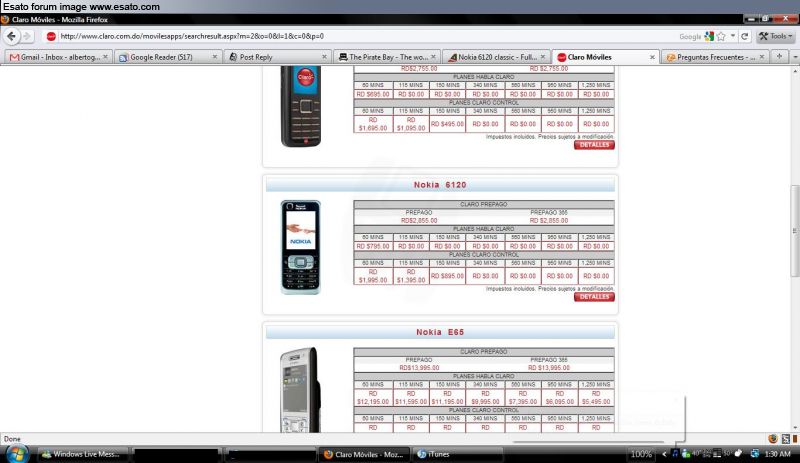Image resolution: width=800 pixels, height=463 pixels.
Task: Close The Pirate Bay tab
Action: (x=433, y=57)
